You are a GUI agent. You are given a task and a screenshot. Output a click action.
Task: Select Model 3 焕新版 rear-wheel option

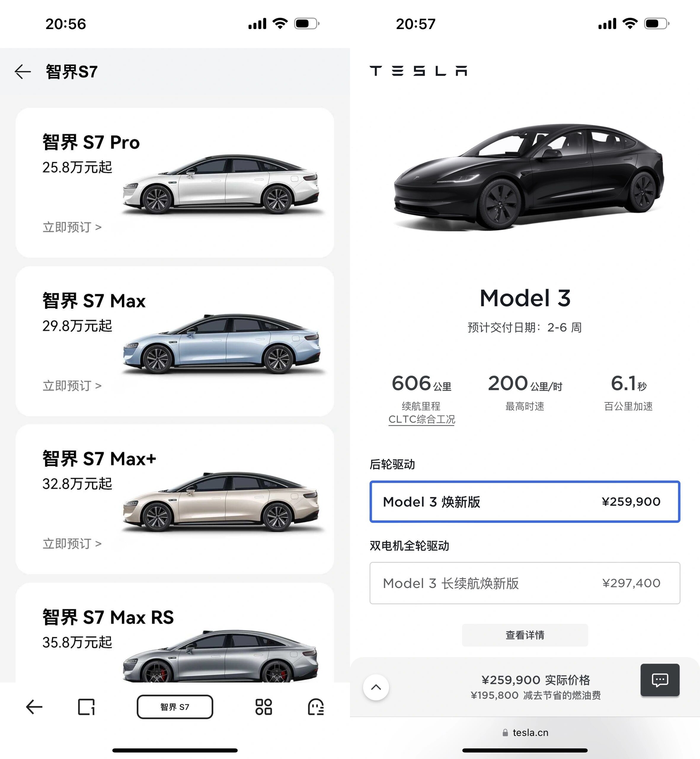[525, 502]
